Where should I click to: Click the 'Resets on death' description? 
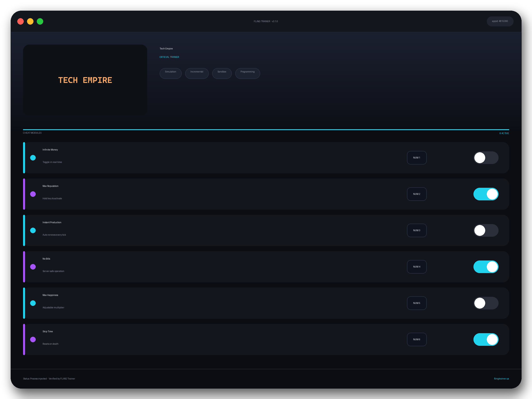coord(51,344)
